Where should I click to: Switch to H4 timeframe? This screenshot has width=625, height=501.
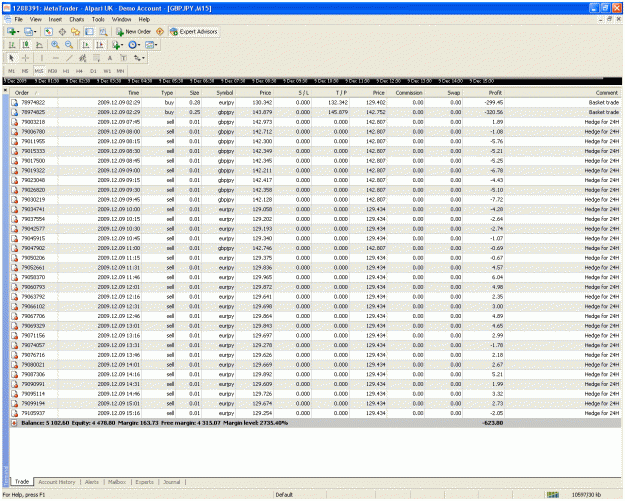pos(79,71)
